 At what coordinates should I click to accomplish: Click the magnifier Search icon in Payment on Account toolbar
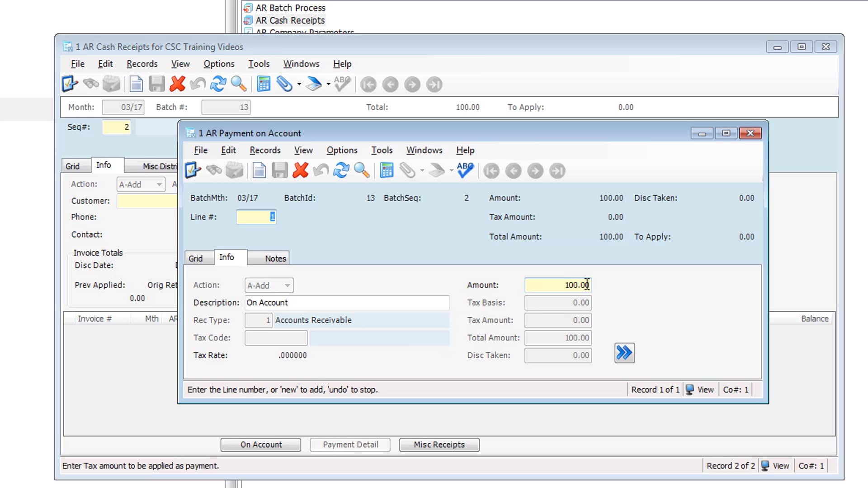coord(362,171)
